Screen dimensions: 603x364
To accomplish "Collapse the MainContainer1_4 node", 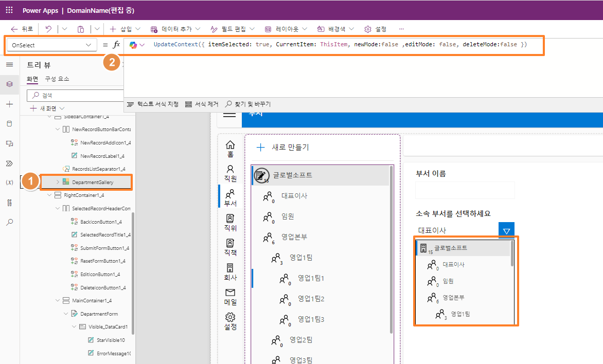I will (58, 301).
